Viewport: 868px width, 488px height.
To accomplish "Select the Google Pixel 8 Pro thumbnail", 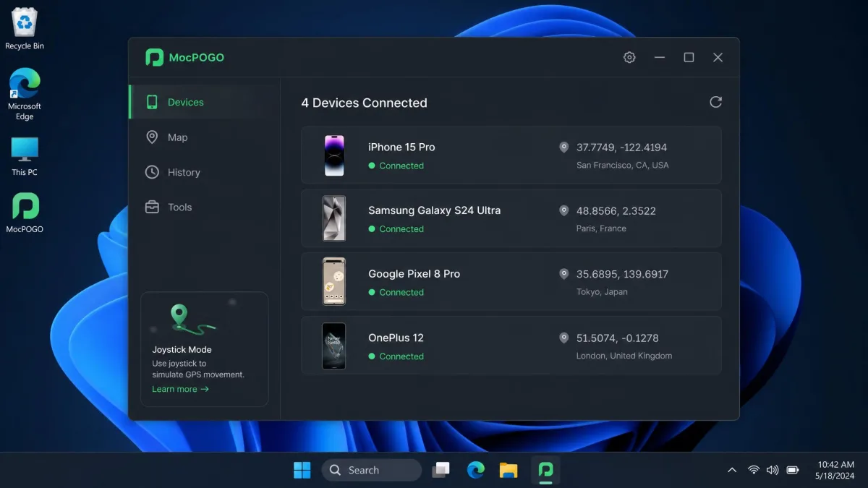I will point(334,282).
